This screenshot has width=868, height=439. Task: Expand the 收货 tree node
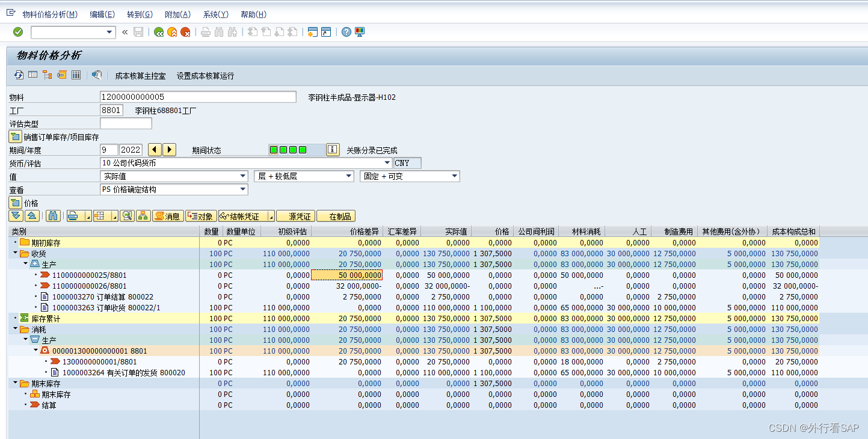14,253
